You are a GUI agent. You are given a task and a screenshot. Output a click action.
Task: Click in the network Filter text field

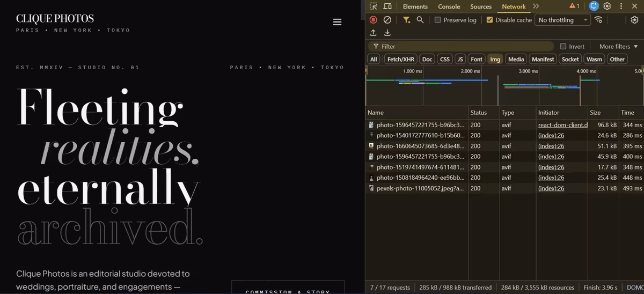(460, 47)
